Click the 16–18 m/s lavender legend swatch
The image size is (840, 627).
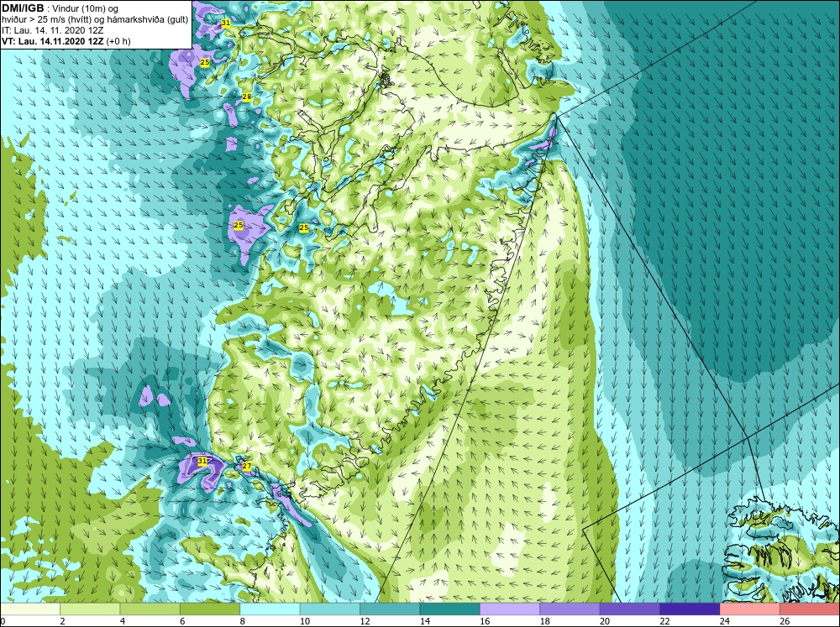[x=510, y=609]
